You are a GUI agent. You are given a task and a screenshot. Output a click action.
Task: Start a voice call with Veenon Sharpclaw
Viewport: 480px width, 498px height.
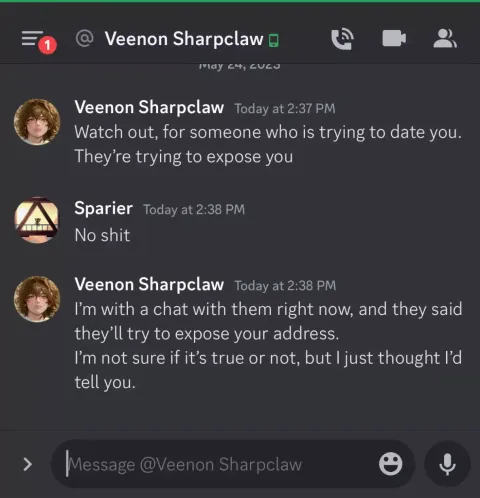click(x=343, y=39)
